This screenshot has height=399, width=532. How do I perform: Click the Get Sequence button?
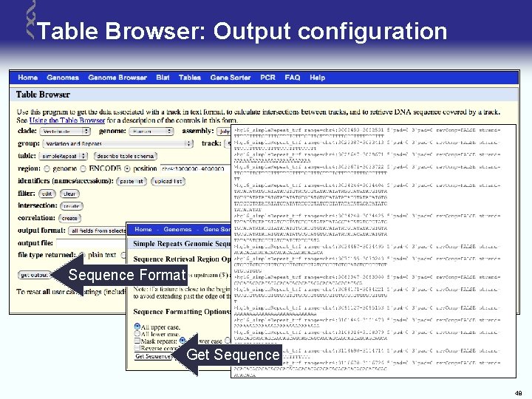pyautogui.click(x=153, y=356)
